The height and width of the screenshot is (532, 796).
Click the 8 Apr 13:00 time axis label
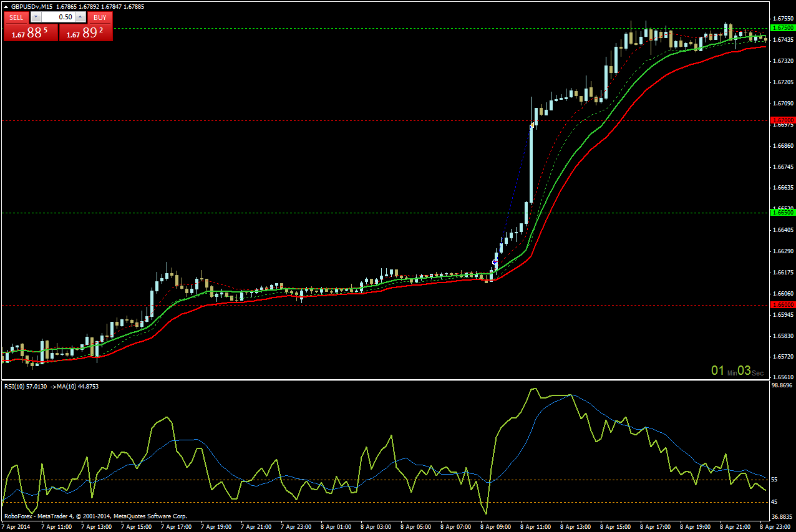576,527
